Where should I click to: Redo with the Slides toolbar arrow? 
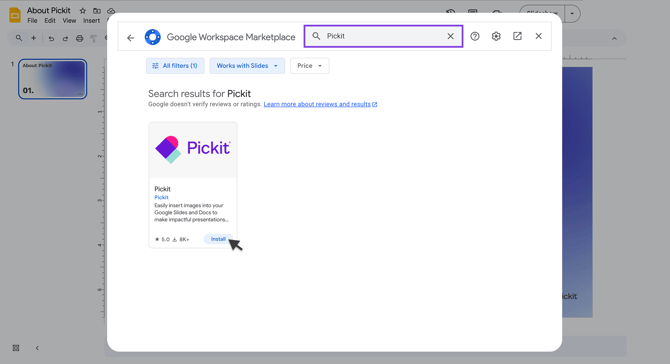(x=65, y=38)
